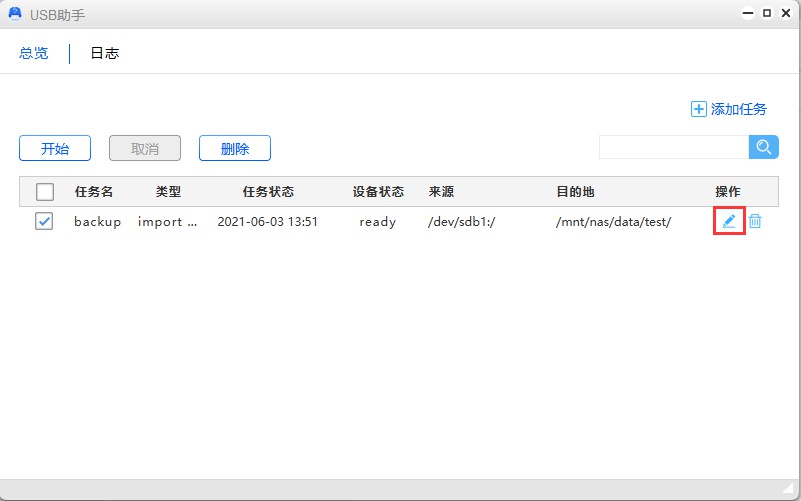Minimize the USB助手 window
The height and width of the screenshot is (501, 801).
[x=747, y=14]
